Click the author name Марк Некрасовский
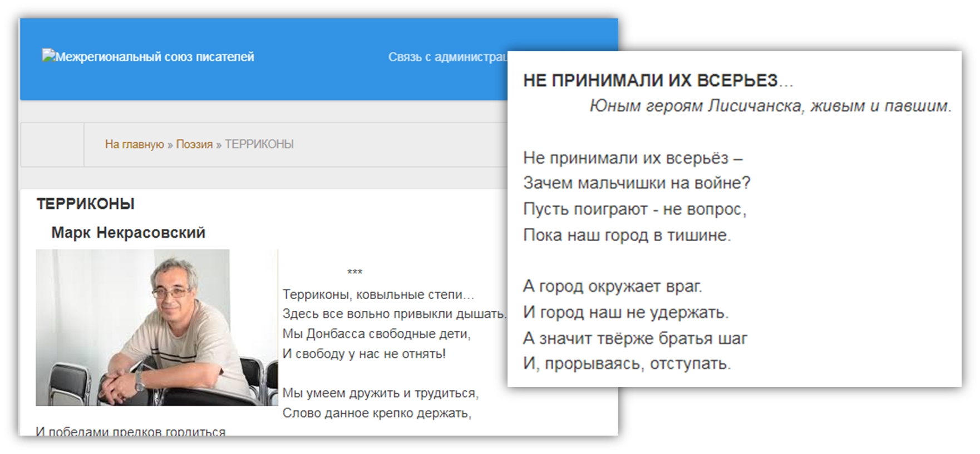The height and width of the screenshot is (454, 980). pos(128,232)
